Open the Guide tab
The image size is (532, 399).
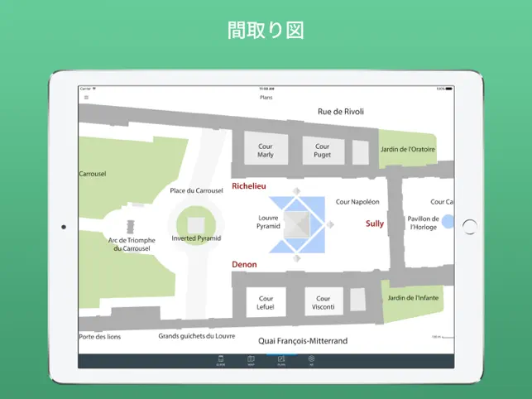pyautogui.click(x=221, y=361)
